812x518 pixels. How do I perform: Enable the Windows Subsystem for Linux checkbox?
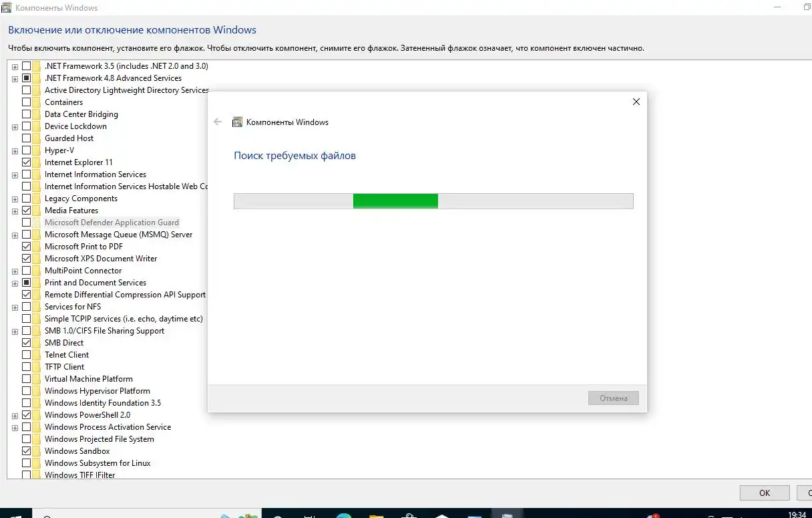[x=27, y=463]
